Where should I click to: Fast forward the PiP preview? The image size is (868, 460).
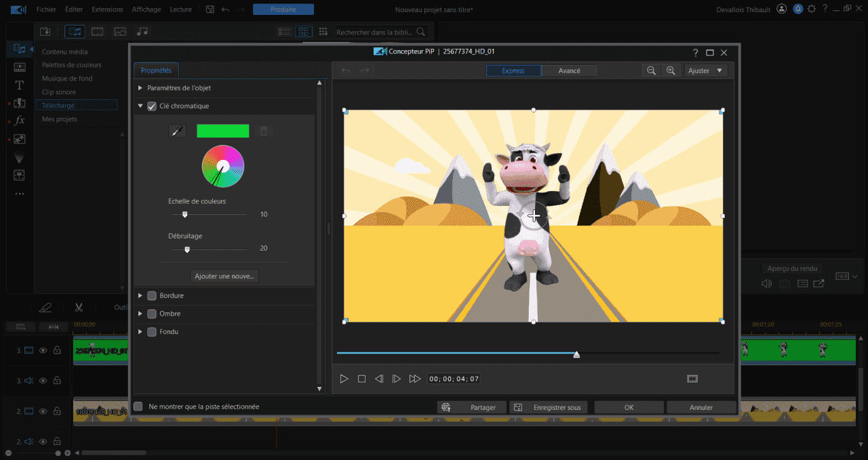click(415, 379)
